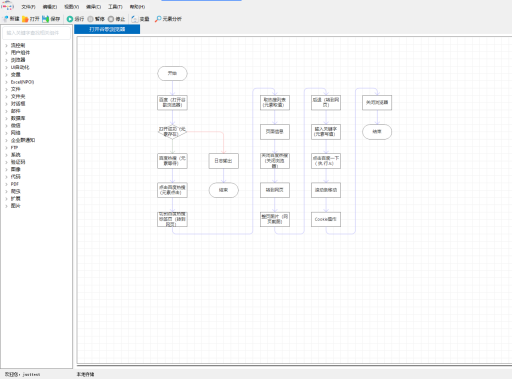Expand the 流控制 category chevron

[x=6, y=45]
